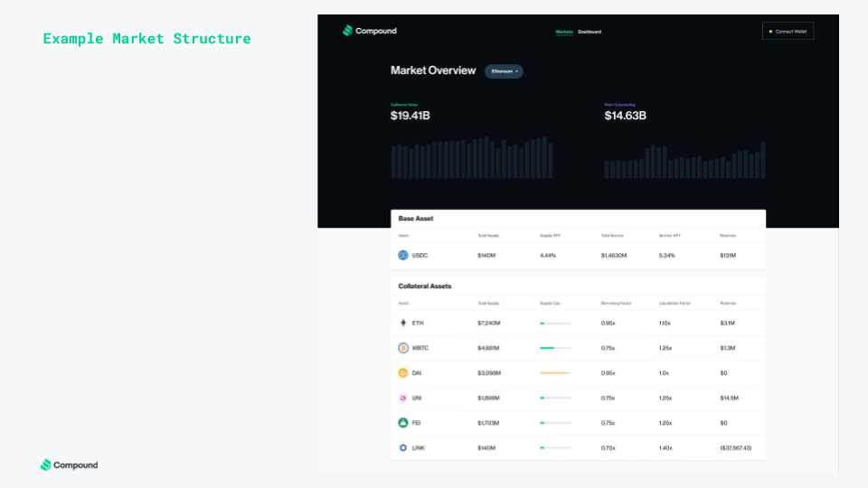Click LINK liquidation factor 1.40x
The width and height of the screenshot is (868, 488).
[665, 448]
